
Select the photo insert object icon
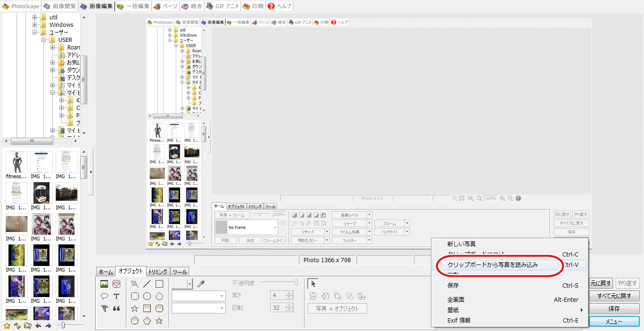point(104,284)
